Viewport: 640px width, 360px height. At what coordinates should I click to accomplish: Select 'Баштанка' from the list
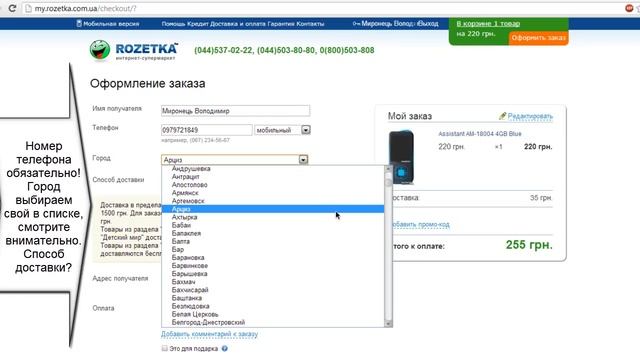(187, 298)
